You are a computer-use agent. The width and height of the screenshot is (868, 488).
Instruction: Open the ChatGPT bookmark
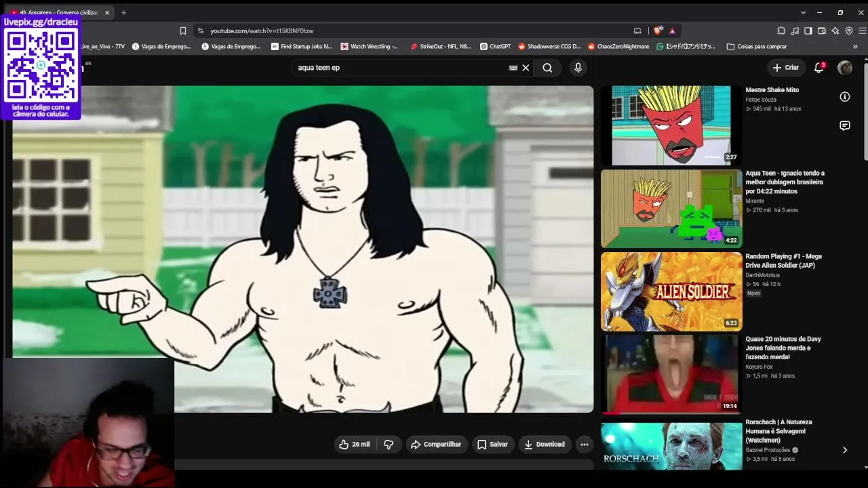tap(495, 47)
